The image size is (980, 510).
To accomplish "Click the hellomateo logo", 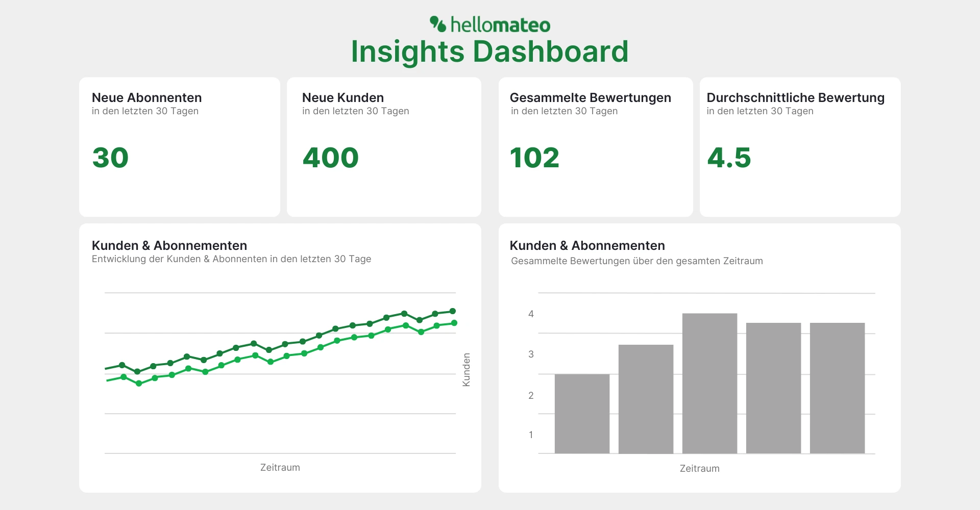I will pos(490,24).
